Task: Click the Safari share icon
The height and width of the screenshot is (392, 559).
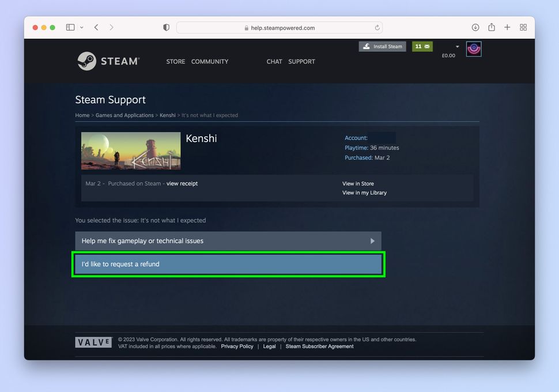Action: point(491,27)
